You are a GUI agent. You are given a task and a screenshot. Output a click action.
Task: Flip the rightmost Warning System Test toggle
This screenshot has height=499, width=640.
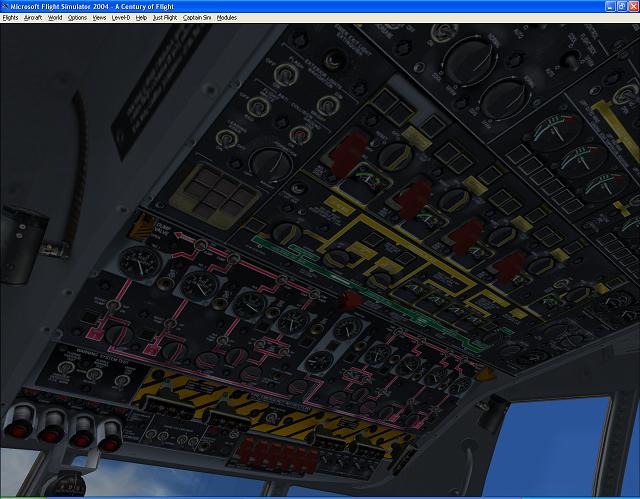tap(121, 380)
